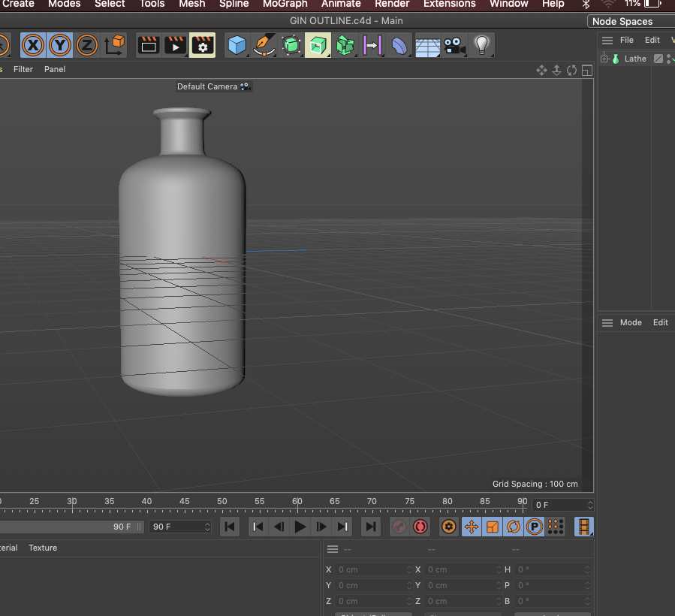Image resolution: width=675 pixels, height=616 pixels.
Task: Click the Deformer bend object icon
Action: 399,46
